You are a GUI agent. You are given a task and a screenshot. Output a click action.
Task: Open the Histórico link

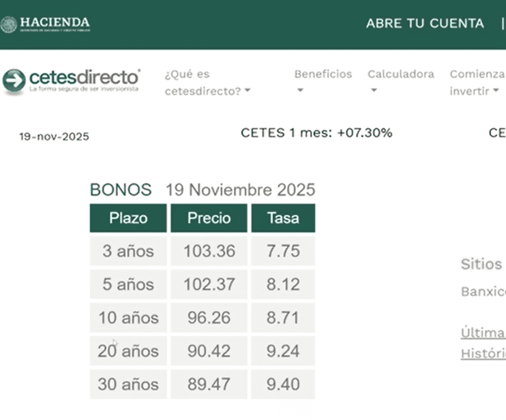[483, 354]
